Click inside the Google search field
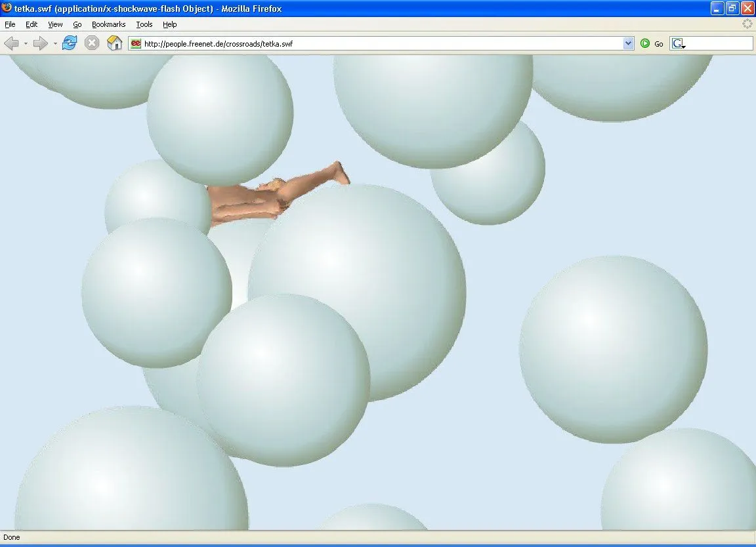756x547 pixels. tap(719, 43)
